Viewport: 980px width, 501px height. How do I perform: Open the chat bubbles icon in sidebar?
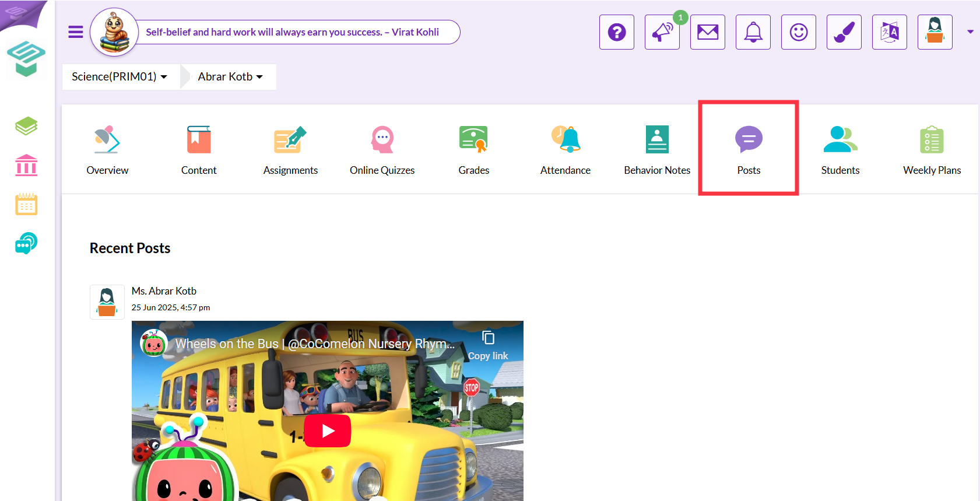coord(26,243)
